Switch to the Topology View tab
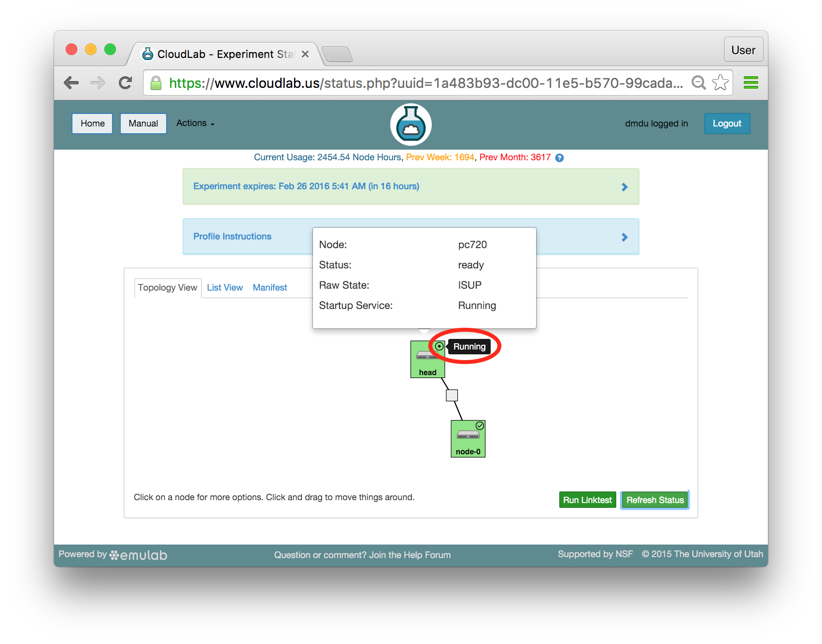Viewport: 822px width, 644px height. [168, 288]
